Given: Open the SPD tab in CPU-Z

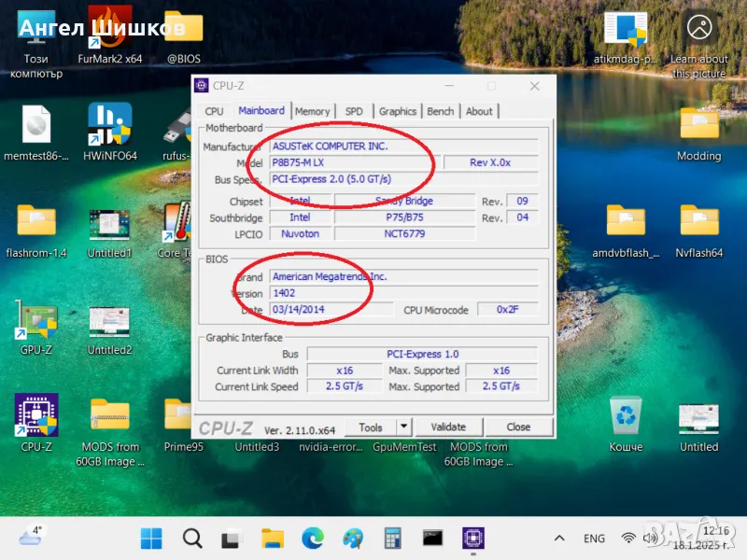Looking at the screenshot, I should [354, 111].
